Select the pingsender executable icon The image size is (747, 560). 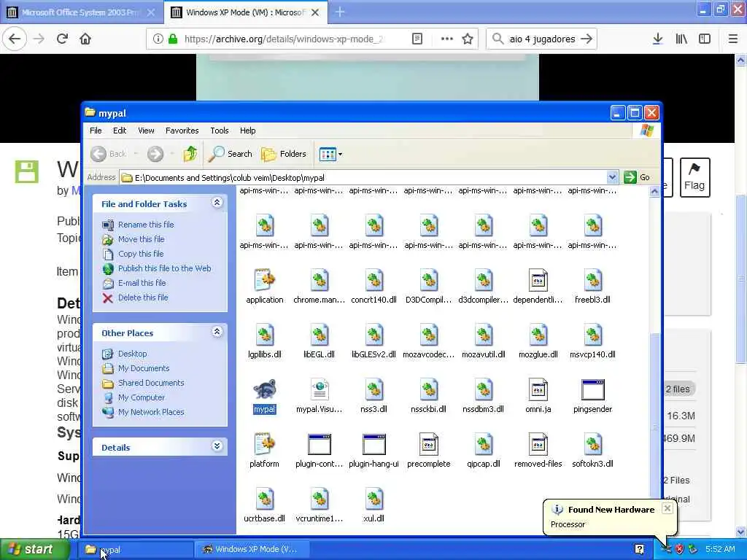[x=592, y=390]
